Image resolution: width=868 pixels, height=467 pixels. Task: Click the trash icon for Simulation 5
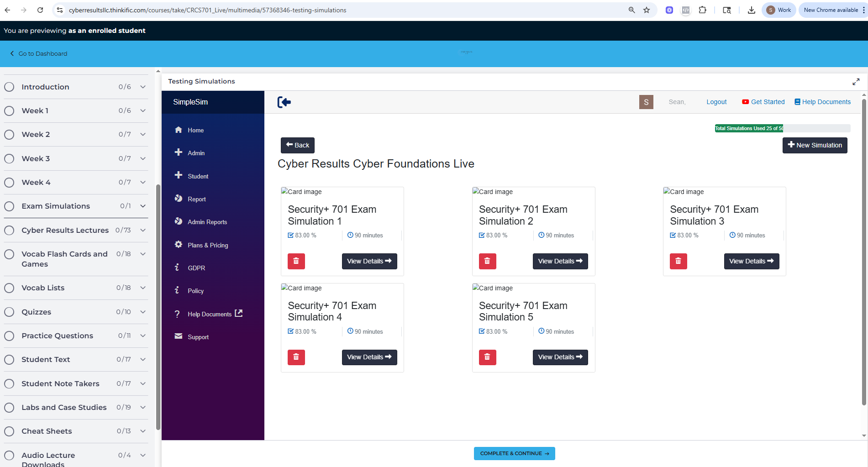[x=487, y=357]
